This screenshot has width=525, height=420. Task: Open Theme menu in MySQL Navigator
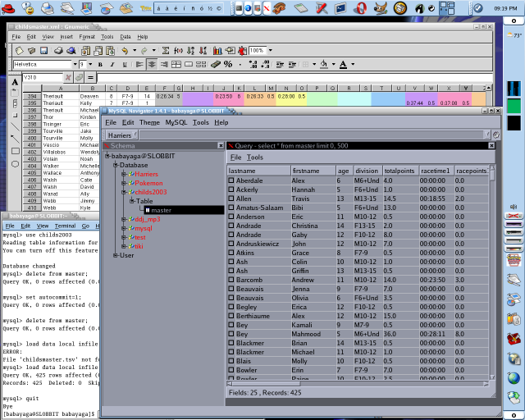pyautogui.click(x=149, y=122)
